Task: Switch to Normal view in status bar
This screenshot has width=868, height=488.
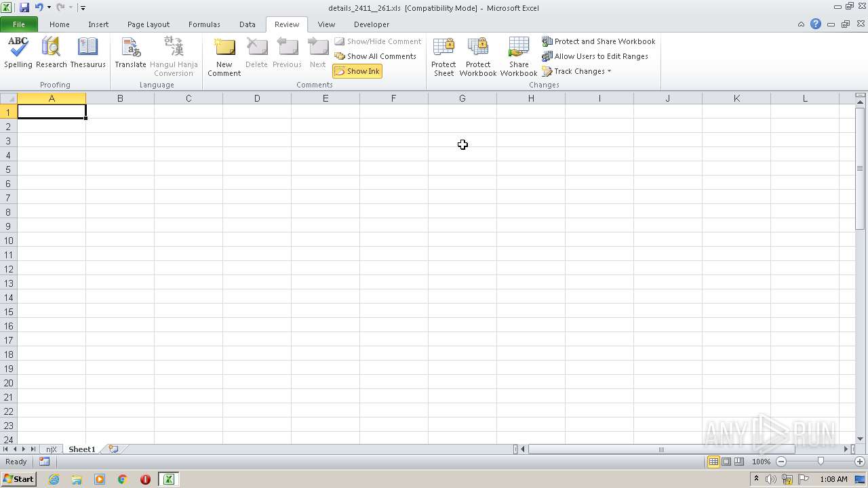Action: (x=713, y=462)
